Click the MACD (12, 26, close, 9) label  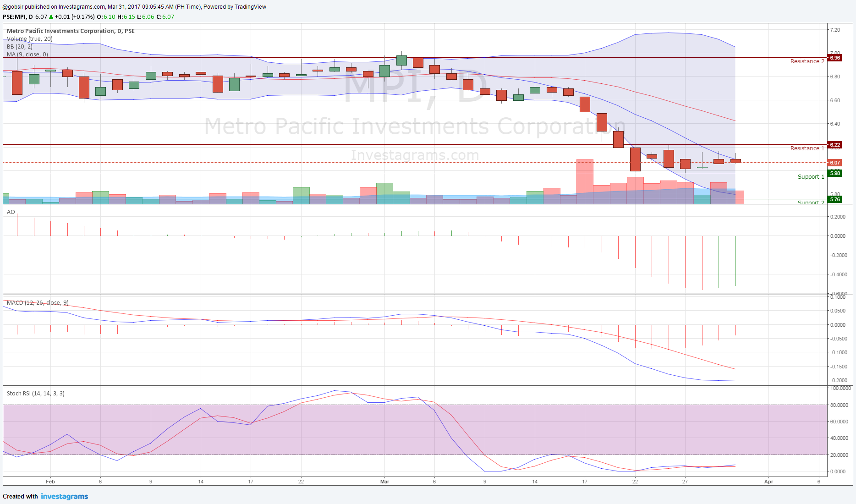(x=38, y=303)
